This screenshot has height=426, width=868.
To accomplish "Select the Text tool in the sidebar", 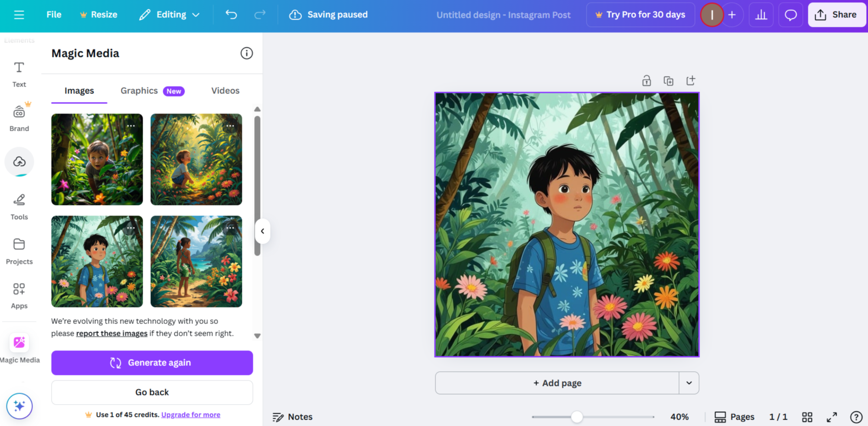I will coord(19,73).
